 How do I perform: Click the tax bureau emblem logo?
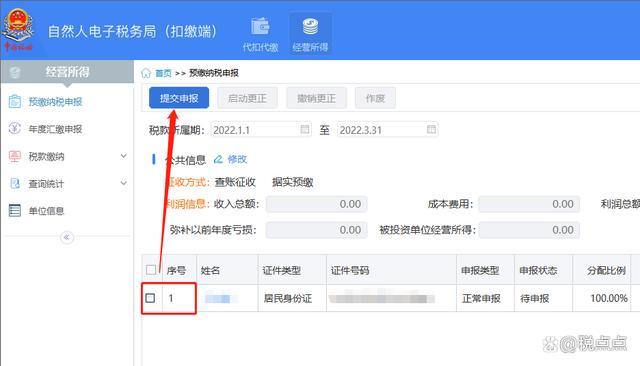pos(18,30)
